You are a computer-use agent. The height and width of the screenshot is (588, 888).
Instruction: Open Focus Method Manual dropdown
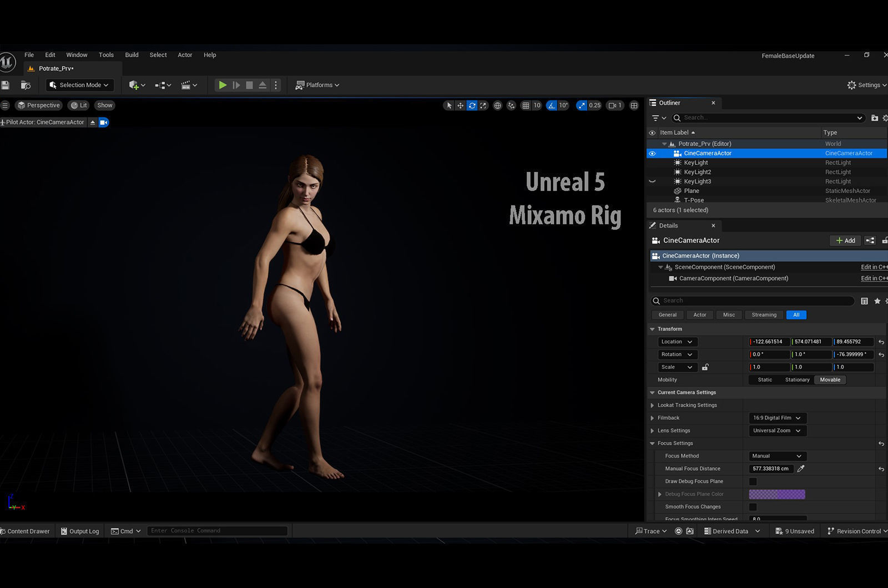778,457
